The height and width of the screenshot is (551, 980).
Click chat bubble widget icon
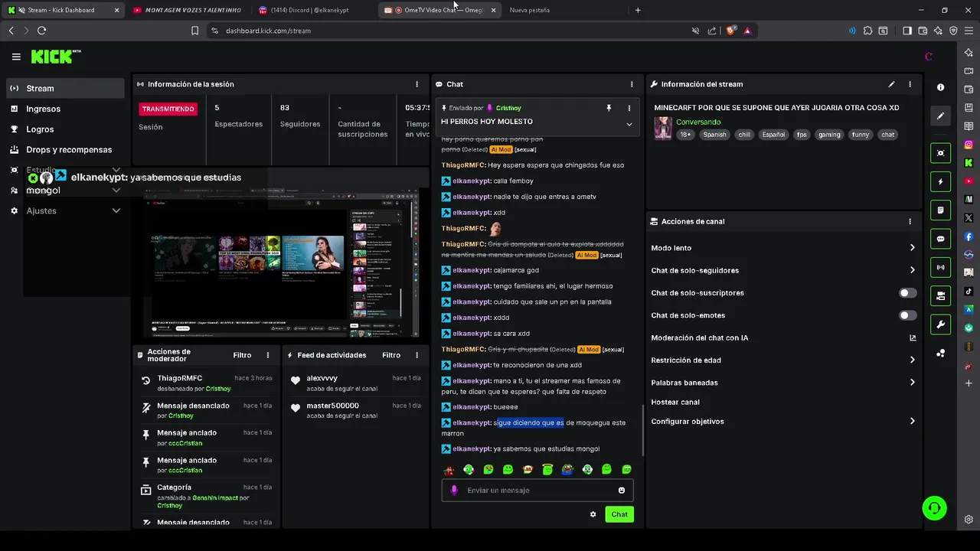940,239
